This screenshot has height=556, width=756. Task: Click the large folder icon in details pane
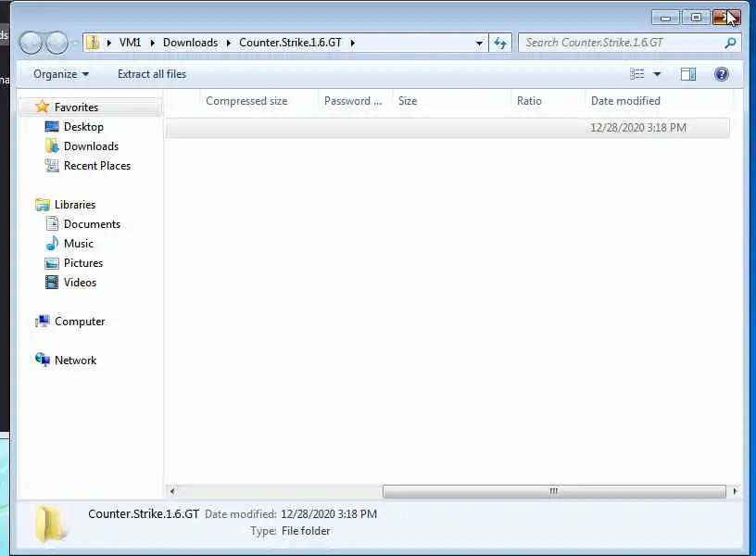coord(51,524)
